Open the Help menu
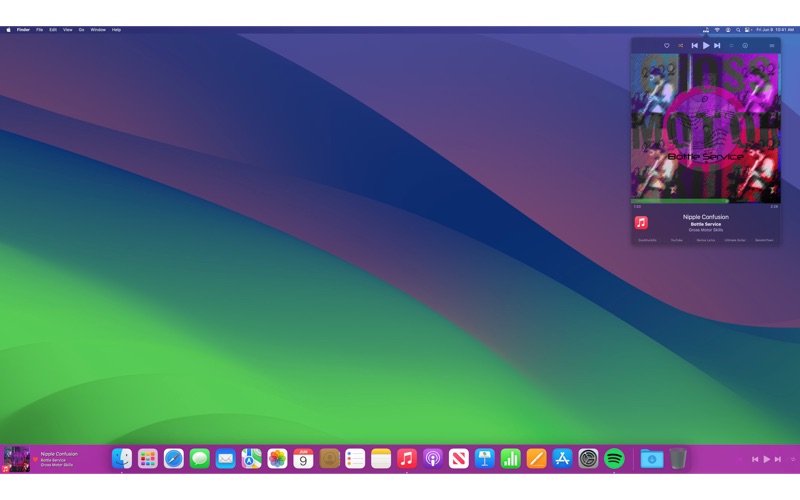The height and width of the screenshot is (500, 800). 116,30
